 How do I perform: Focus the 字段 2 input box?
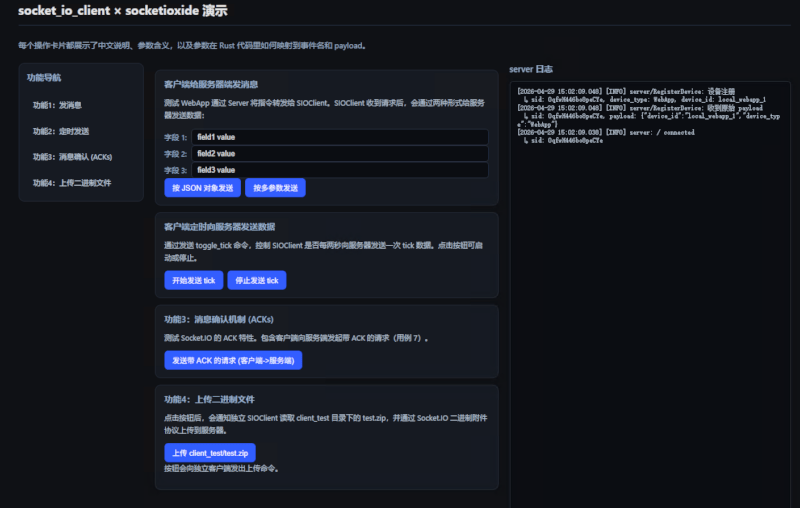point(340,154)
